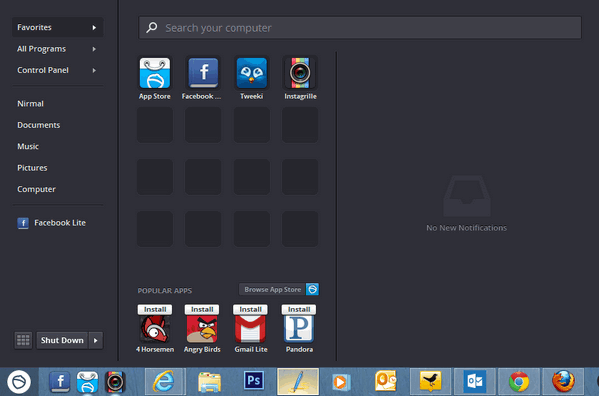Switch to the pen writer app on taskbar
599x396 pixels.
coord(298,381)
